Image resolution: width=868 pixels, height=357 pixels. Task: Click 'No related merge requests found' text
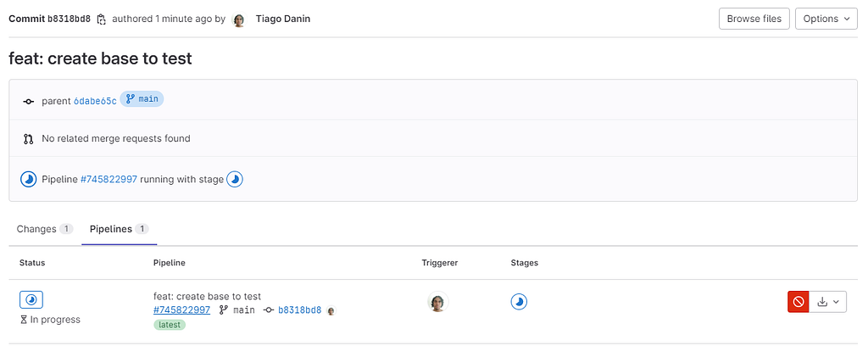(x=116, y=138)
